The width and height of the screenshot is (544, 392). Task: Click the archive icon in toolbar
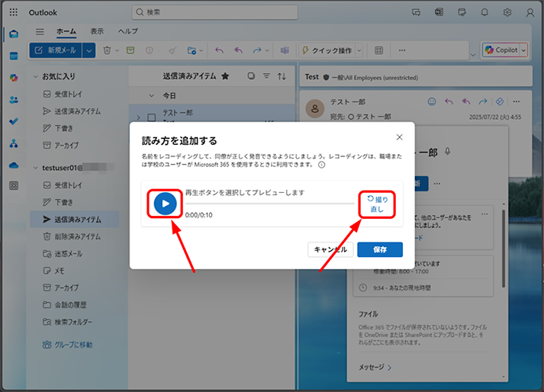coord(130,50)
